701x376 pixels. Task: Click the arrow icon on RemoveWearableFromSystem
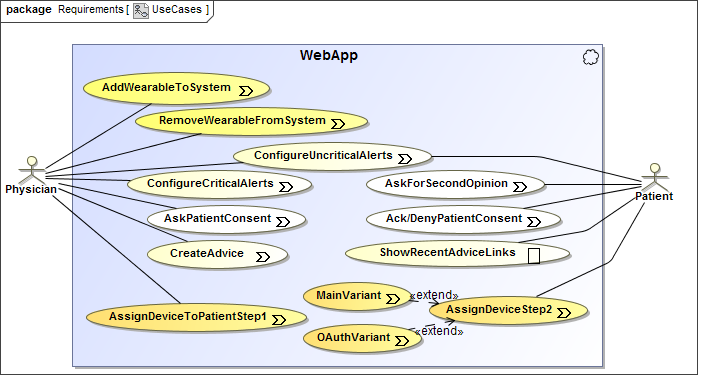point(338,124)
